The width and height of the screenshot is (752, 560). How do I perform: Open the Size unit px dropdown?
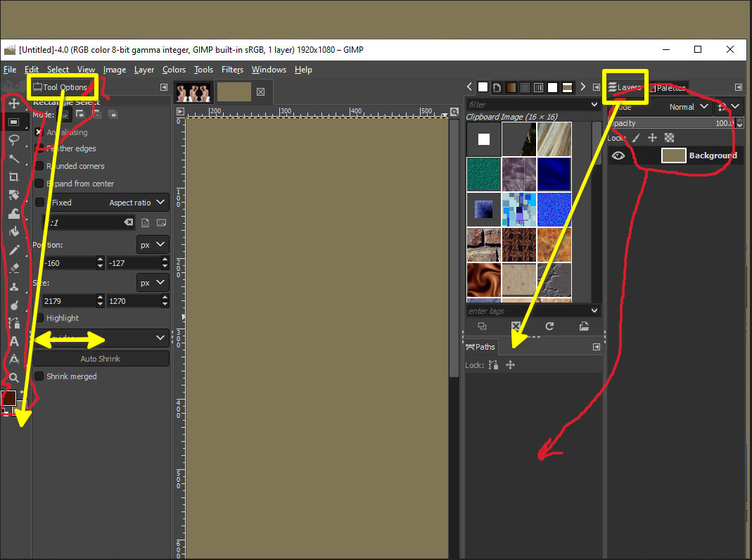point(153,282)
